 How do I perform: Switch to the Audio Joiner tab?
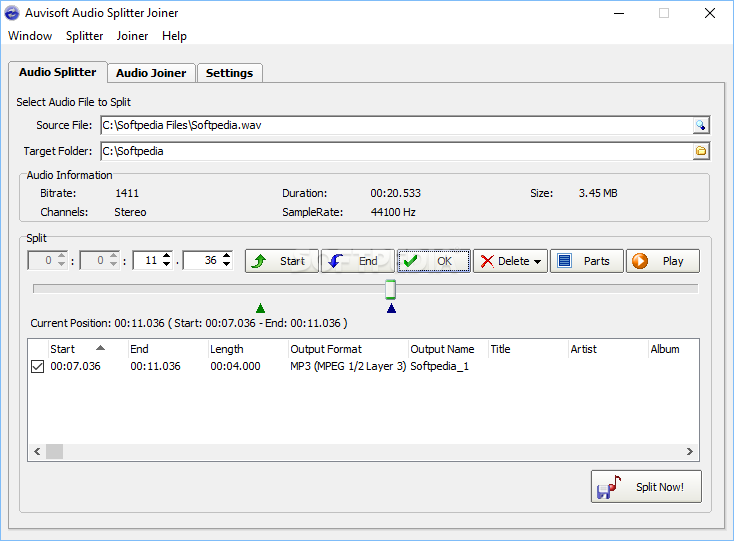[x=151, y=73]
